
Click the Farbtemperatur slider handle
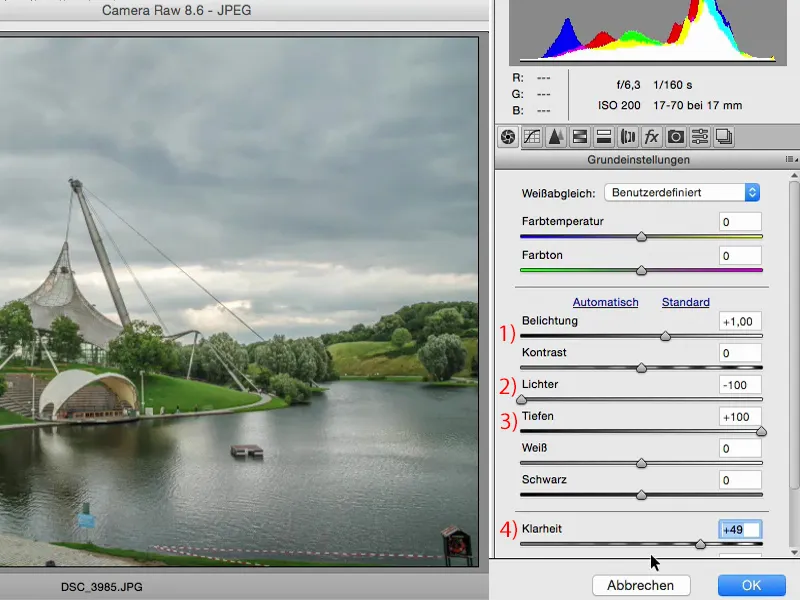tap(641, 236)
